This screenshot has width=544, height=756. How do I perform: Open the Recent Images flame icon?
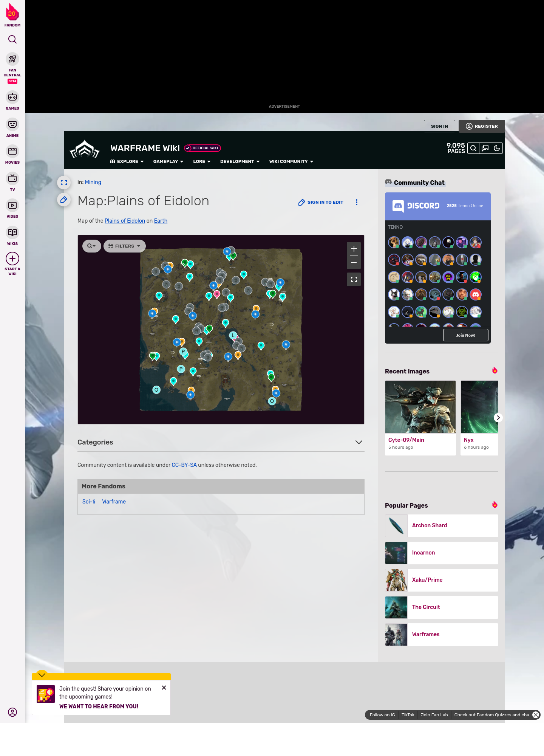[x=495, y=370]
